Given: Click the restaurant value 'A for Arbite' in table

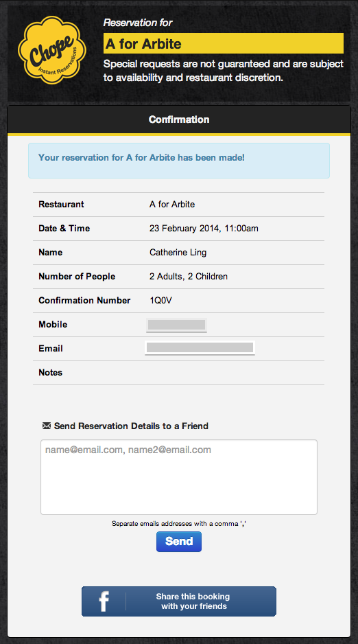Looking at the screenshot, I should (172, 204).
